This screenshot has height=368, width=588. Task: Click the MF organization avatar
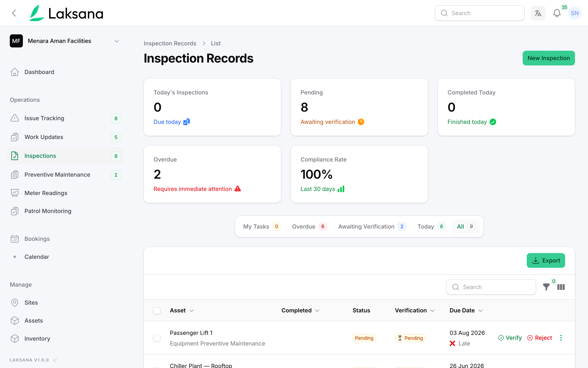(x=16, y=41)
